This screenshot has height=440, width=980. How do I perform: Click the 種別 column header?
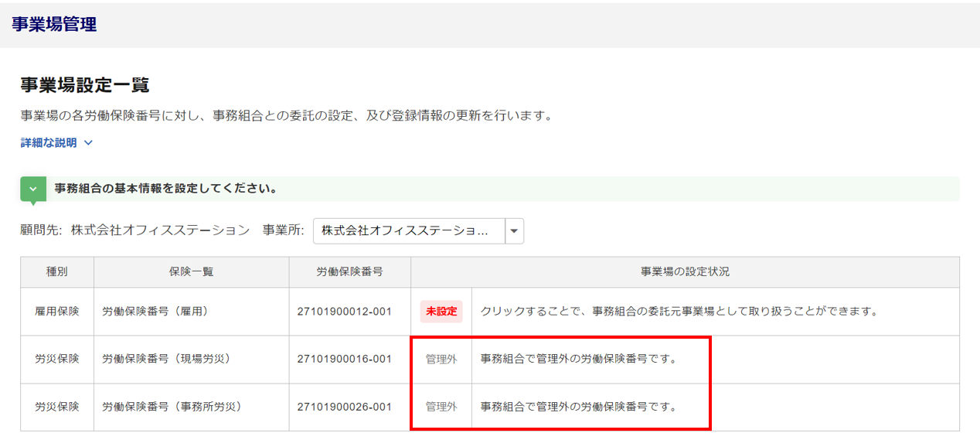point(57,272)
